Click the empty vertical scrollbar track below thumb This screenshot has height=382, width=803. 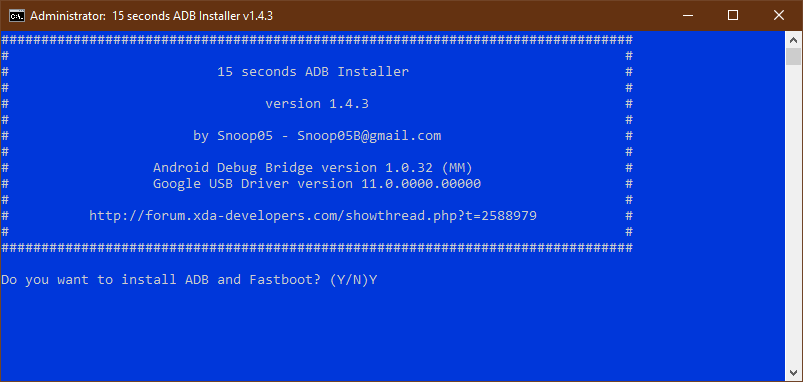(x=793, y=215)
